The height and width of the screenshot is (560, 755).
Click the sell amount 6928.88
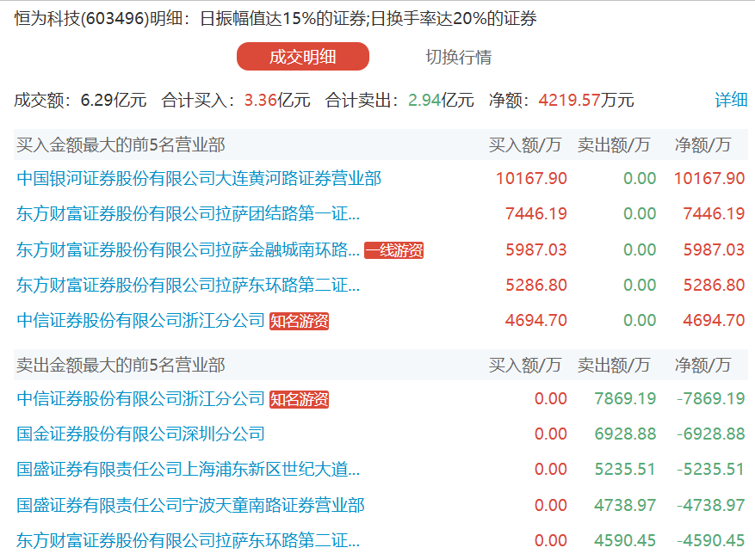[625, 434]
